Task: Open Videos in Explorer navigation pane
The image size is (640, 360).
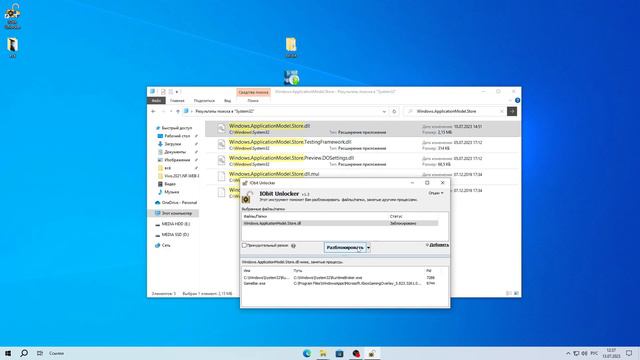Action: [x=170, y=184]
